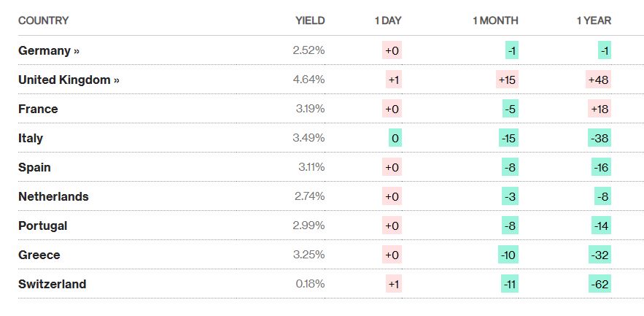This screenshot has height=316, width=644.
Task: Click Switzerland's -62 one-year change badge
Action: coord(600,285)
